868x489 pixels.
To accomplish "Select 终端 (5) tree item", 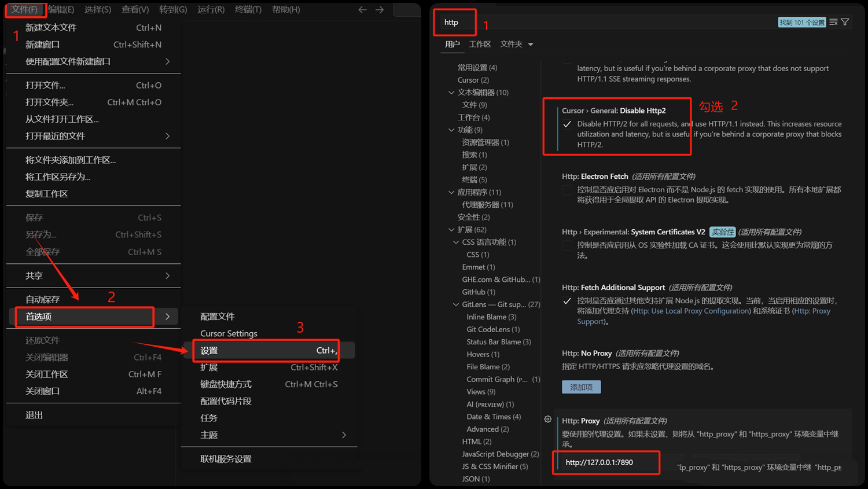I will tap(475, 180).
